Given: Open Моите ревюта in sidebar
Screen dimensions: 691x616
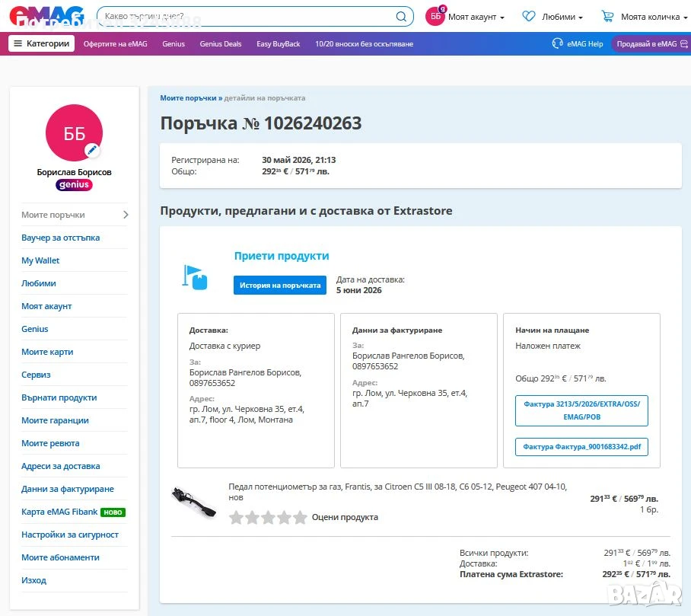Looking at the screenshot, I should point(50,444).
